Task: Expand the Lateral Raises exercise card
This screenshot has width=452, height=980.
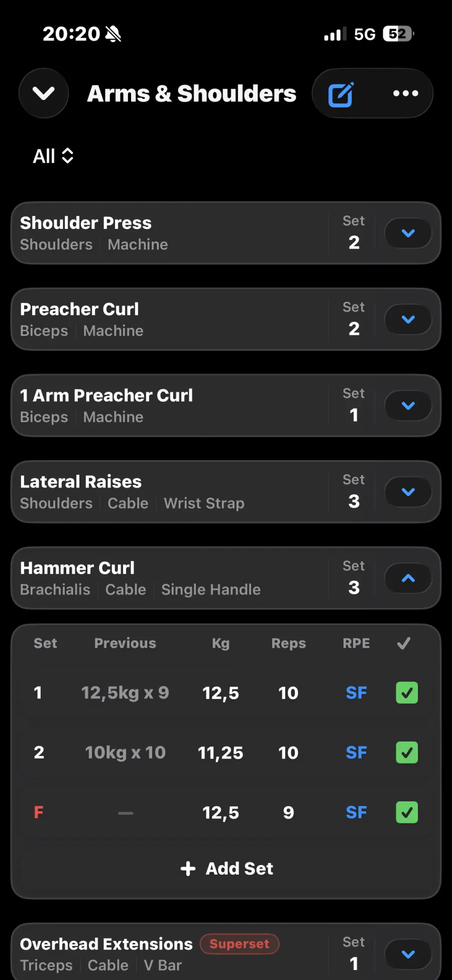Action: [408, 492]
